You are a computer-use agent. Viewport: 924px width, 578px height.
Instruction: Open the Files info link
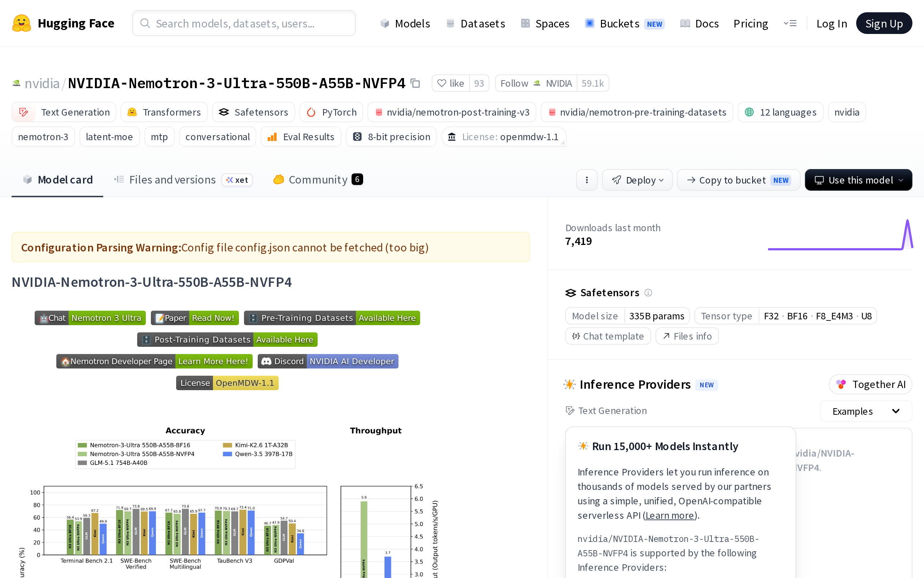point(687,336)
